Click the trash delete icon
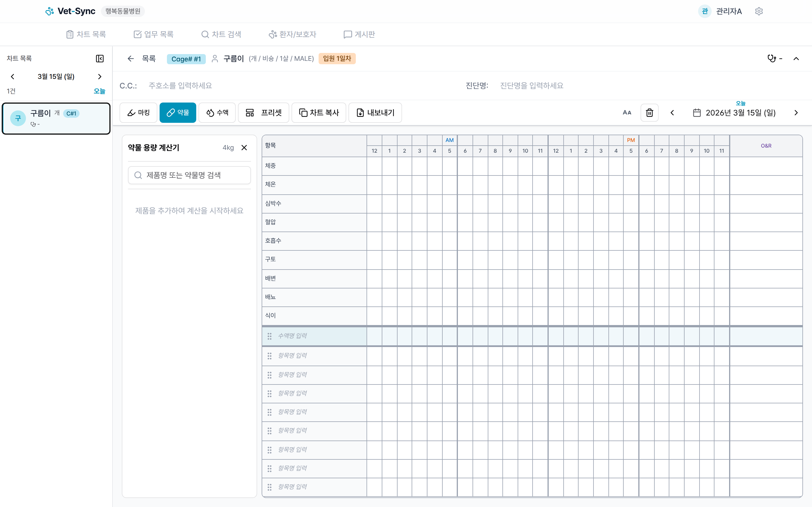 point(650,112)
